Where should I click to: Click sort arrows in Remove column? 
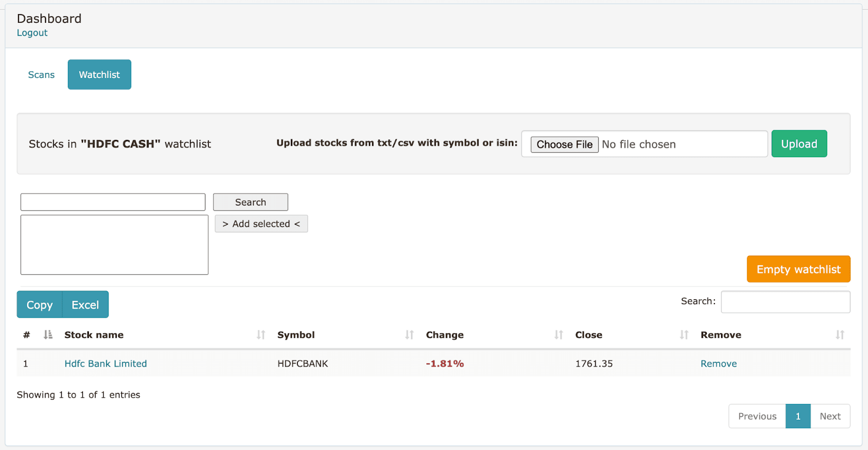pos(840,335)
